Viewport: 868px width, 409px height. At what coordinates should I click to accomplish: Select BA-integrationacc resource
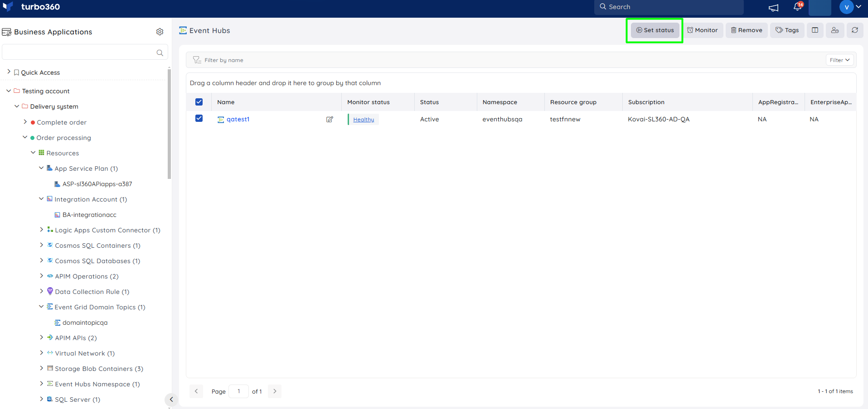(x=89, y=215)
